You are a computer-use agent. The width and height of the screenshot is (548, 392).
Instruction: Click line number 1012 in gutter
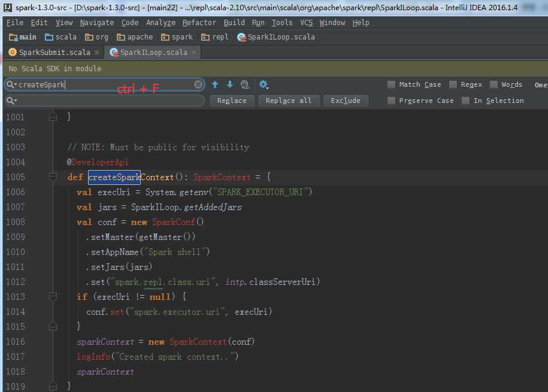click(16, 282)
